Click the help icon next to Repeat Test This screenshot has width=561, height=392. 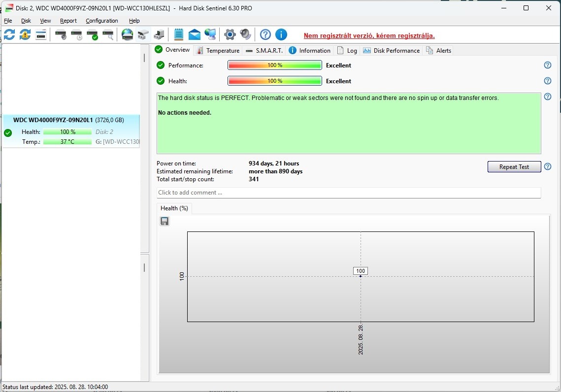[547, 166]
